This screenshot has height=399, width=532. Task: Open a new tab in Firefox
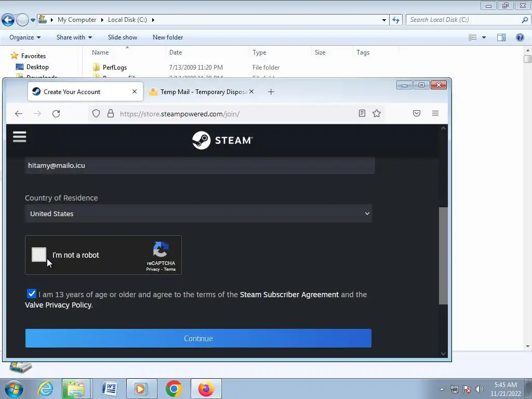coord(271,91)
